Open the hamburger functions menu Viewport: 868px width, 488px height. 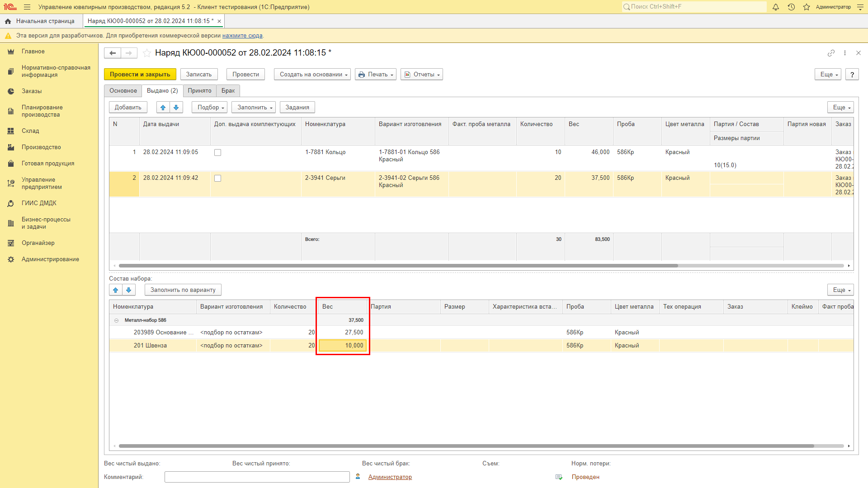pyautogui.click(x=27, y=7)
